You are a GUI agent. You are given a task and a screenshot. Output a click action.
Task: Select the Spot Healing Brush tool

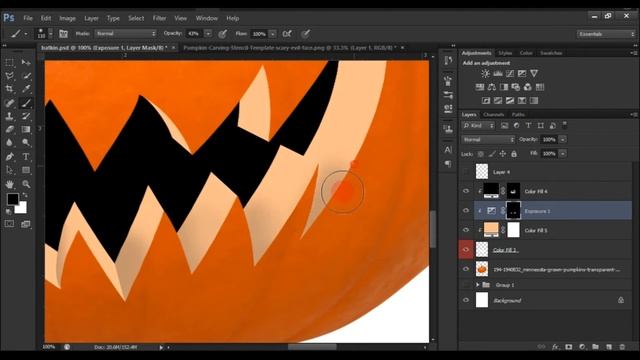(x=9, y=103)
